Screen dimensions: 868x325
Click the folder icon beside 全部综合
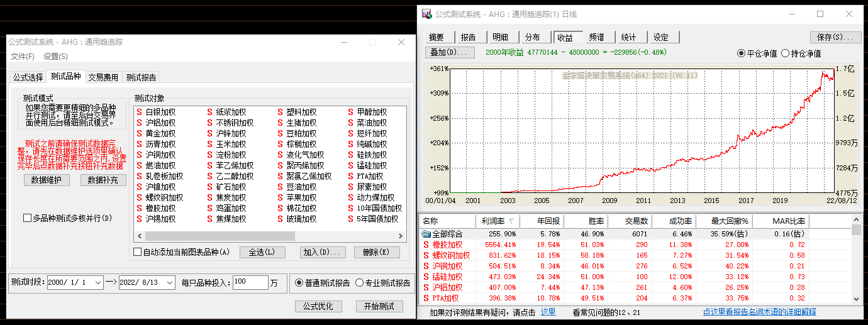click(x=426, y=234)
